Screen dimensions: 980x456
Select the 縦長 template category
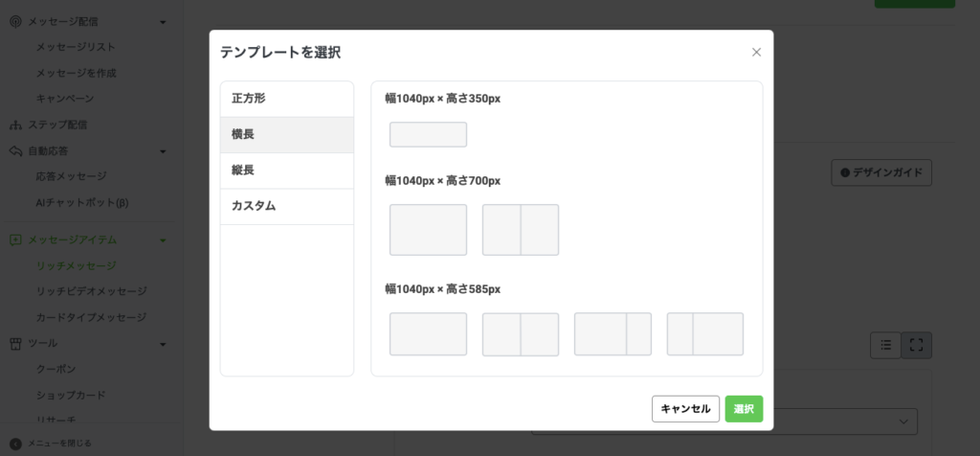pos(287,171)
